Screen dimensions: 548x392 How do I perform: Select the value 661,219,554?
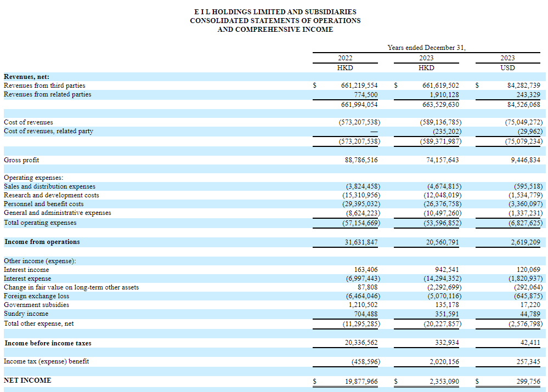(x=359, y=86)
